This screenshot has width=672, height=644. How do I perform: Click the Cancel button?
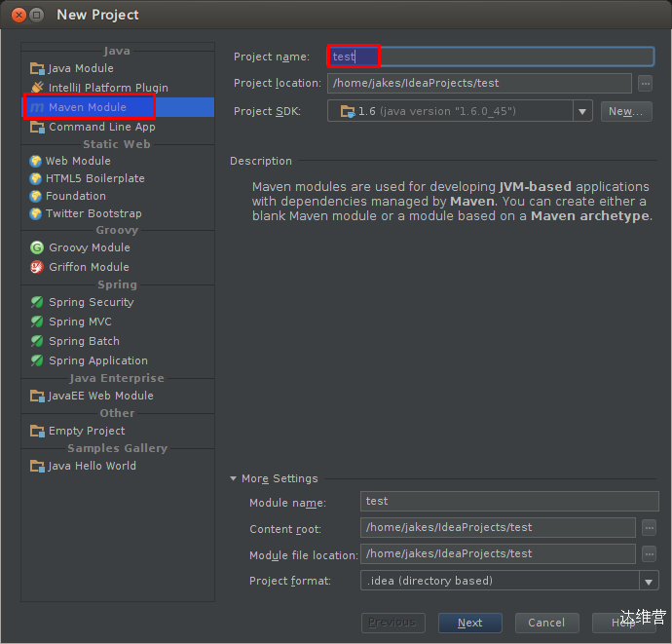point(547,623)
